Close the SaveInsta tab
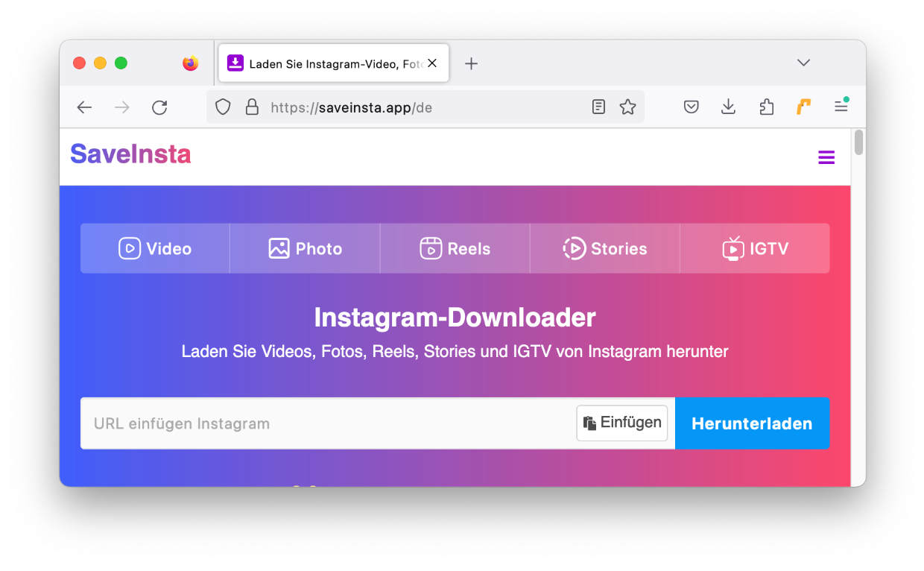 [x=432, y=63]
